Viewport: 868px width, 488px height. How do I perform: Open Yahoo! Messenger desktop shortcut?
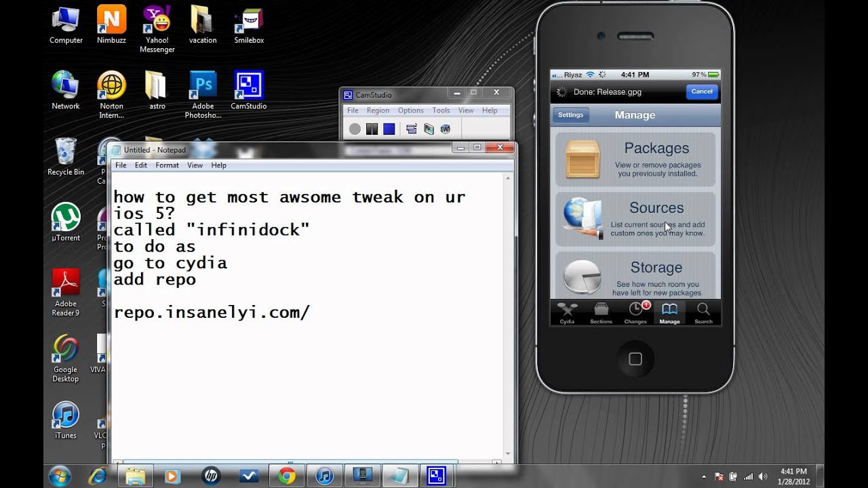(157, 29)
